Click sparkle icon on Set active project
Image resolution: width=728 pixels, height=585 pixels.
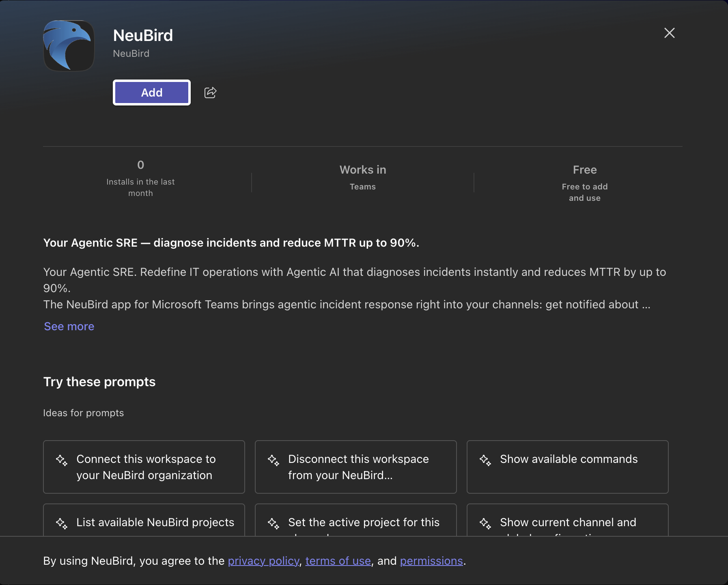(274, 523)
